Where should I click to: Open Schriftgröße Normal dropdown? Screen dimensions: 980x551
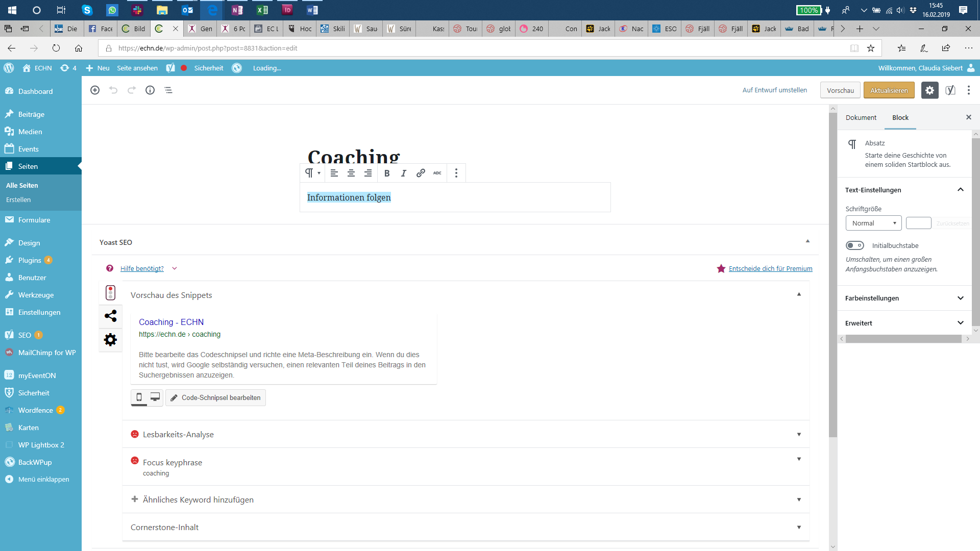coord(873,223)
